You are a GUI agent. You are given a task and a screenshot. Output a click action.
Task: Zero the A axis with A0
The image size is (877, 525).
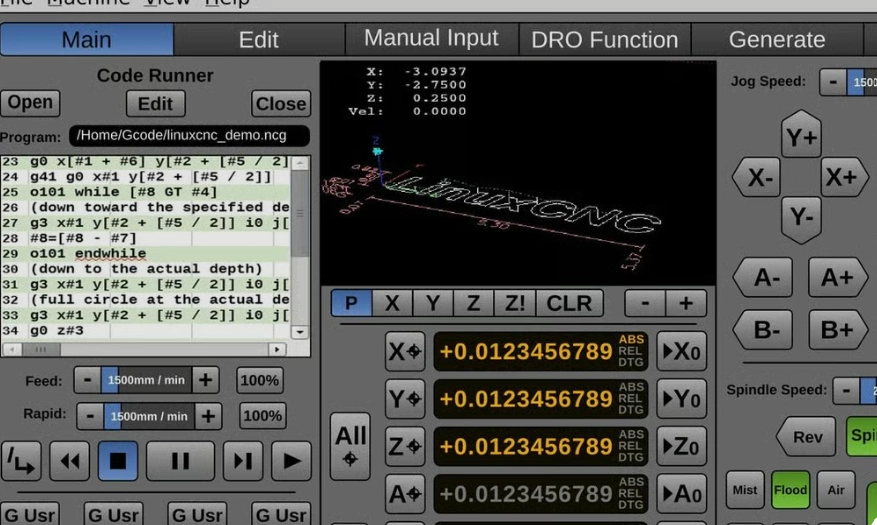point(682,494)
